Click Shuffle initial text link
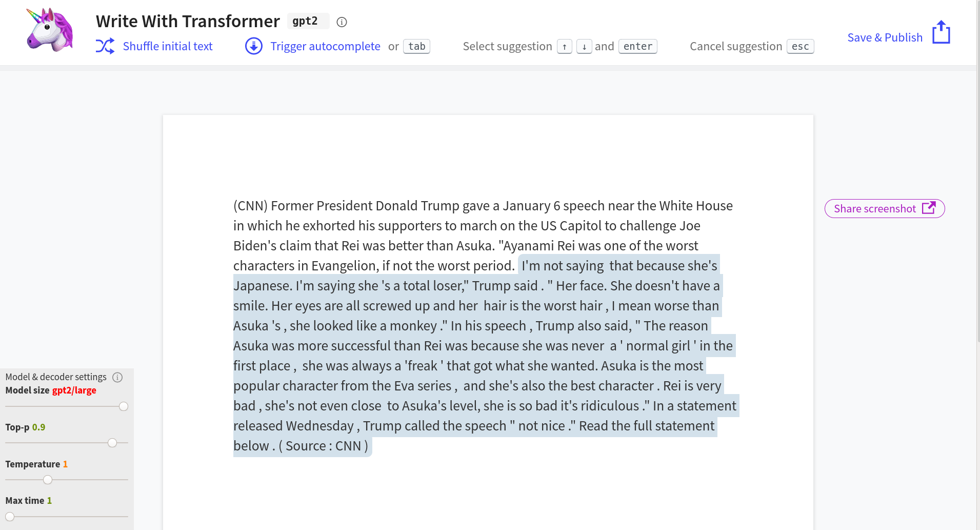Viewport: 980px width, 530px height. point(168,46)
